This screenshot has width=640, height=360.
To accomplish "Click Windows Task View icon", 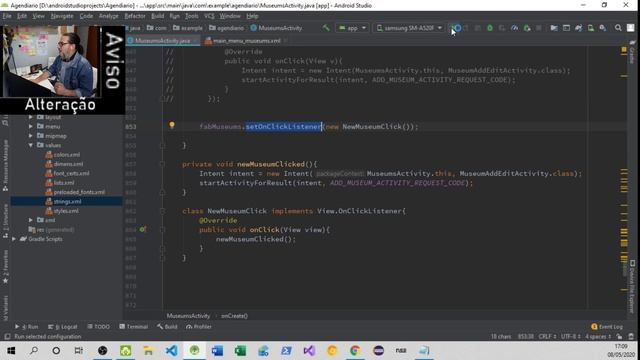I will pos(79,351).
